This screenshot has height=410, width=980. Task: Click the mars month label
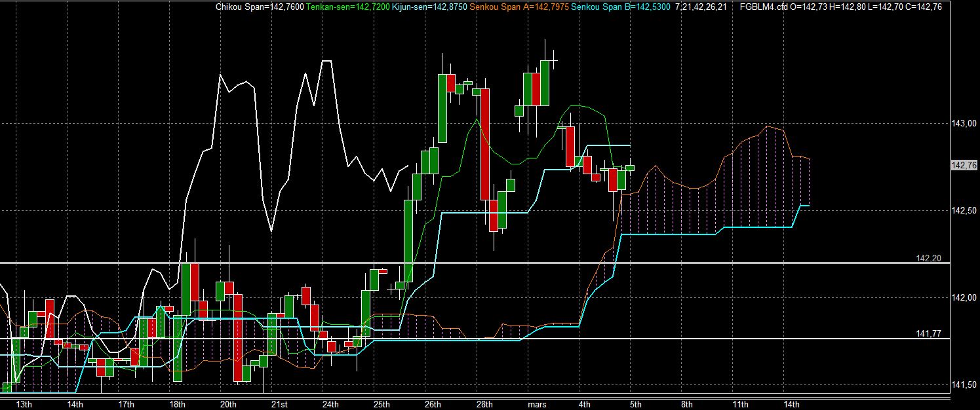[537, 403]
